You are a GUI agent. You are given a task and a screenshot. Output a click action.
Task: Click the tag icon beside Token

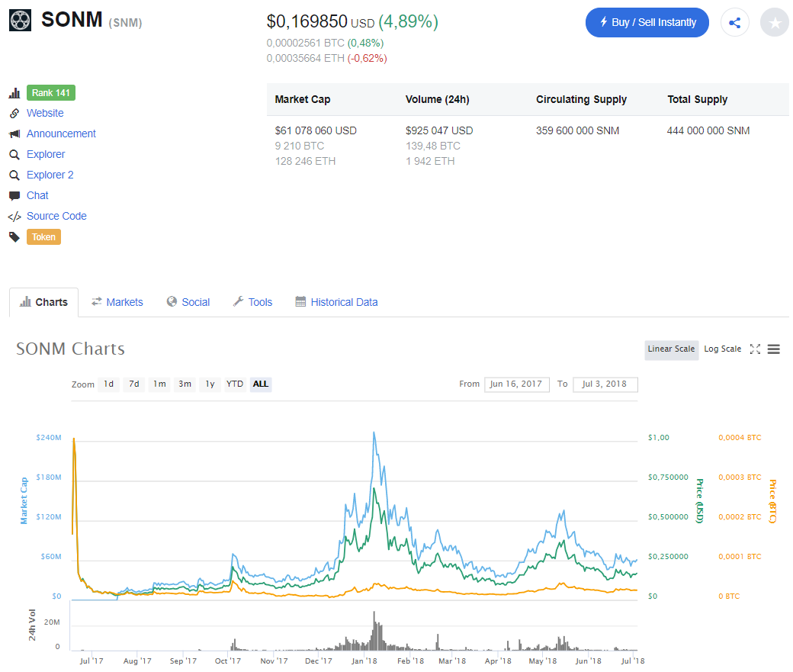(x=14, y=236)
